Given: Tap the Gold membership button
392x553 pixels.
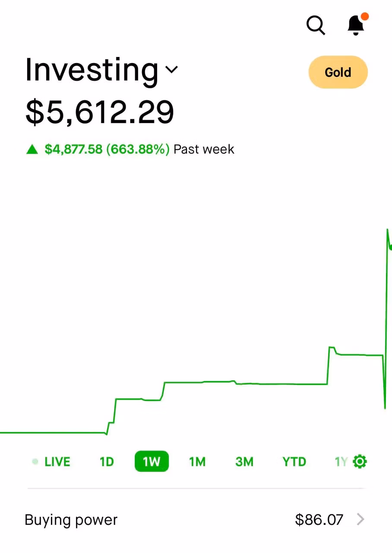Looking at the screenshot, I should coord(338,72).
